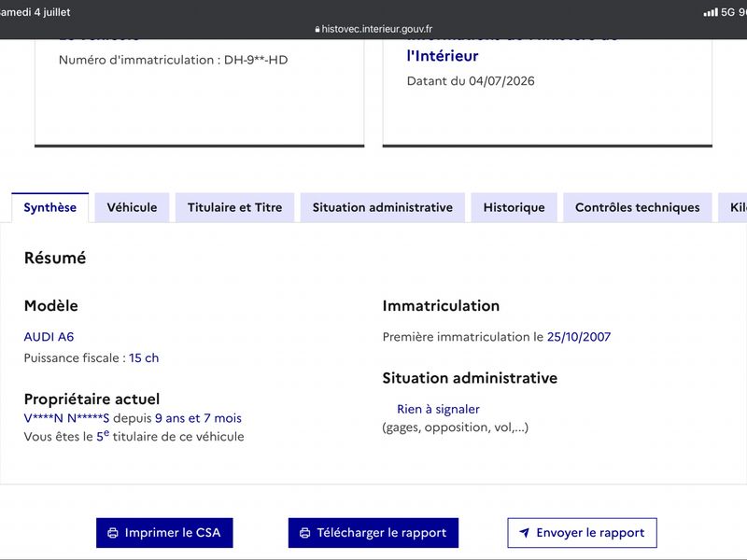Select the text Datant du 04/07/2026
The height and width of the screenshot is (560, 747).
[x=471, y=81]
